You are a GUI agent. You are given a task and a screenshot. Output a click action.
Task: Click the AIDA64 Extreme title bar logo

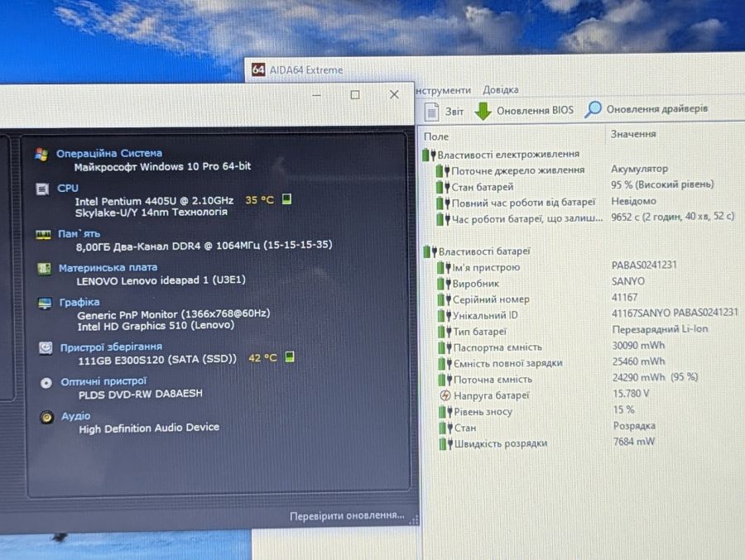point(258,69)
